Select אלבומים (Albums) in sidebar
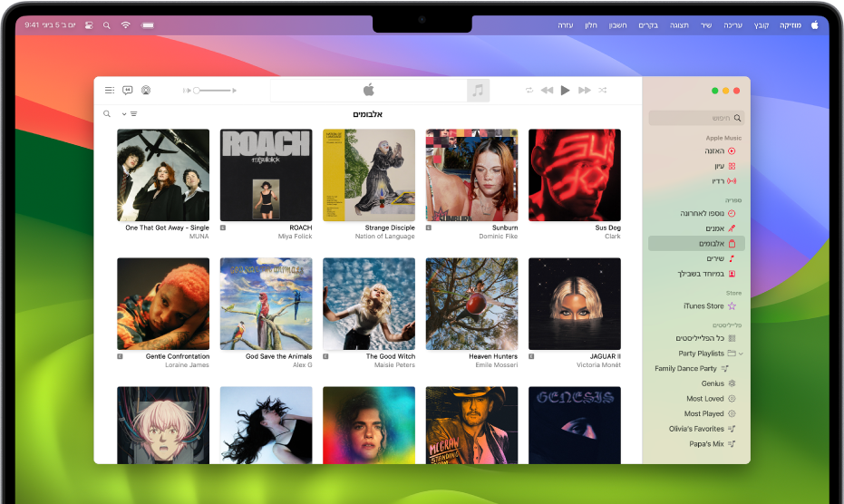844x504 pixels. point(696,243)
